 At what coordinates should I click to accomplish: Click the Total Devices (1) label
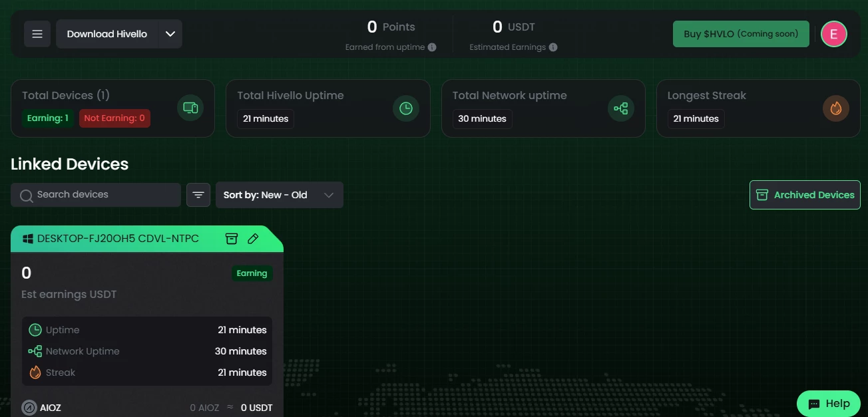click(x=66, y=95)
